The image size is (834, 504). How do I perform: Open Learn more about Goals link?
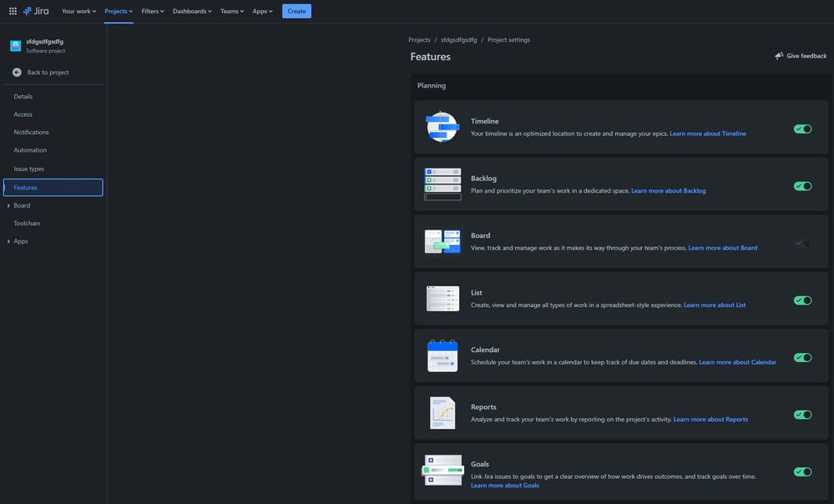tap(505, 486)
